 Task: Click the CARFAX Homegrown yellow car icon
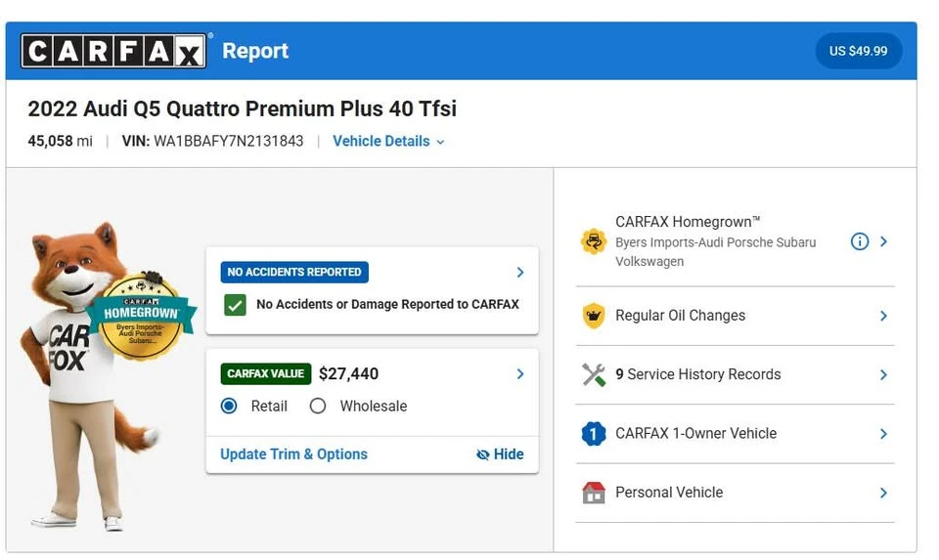pos(594,241)
